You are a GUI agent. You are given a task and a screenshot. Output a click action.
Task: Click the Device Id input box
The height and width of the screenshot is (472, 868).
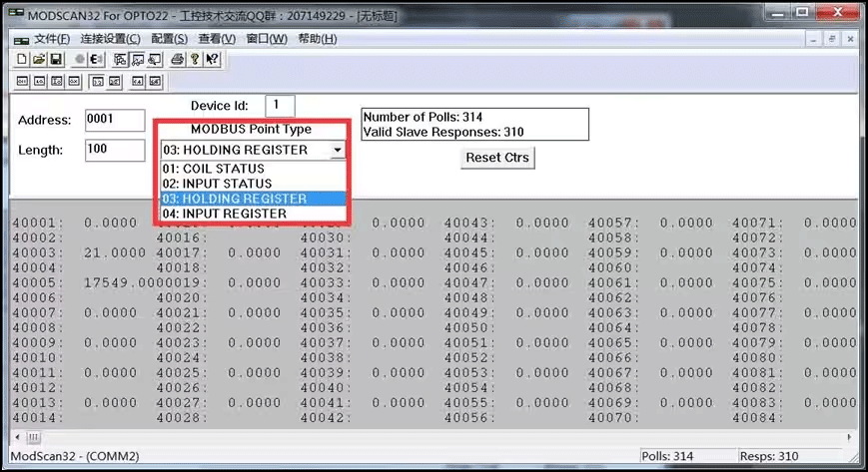(280, 106)
